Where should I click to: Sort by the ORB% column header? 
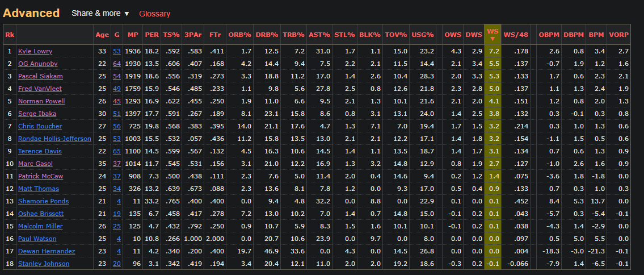point(240,35)
